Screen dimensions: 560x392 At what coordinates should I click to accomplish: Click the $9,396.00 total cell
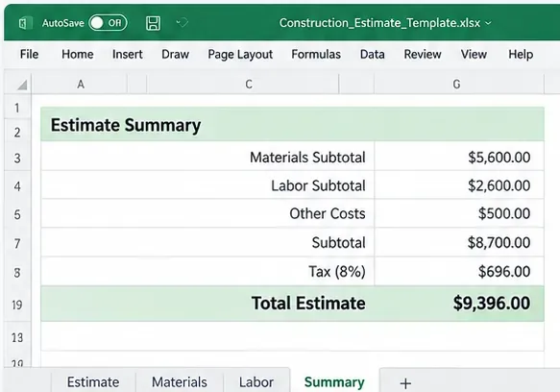(x=459, y=304)
